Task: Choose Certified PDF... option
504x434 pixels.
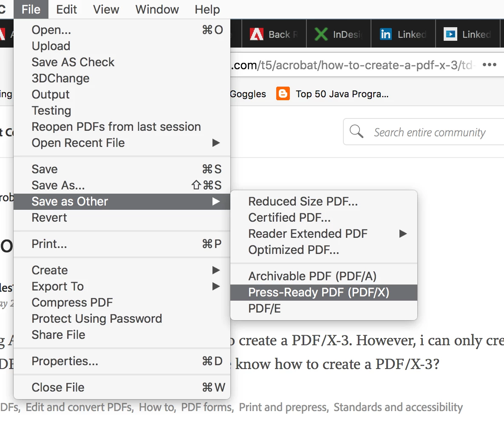Action: [x=324, y=217]
